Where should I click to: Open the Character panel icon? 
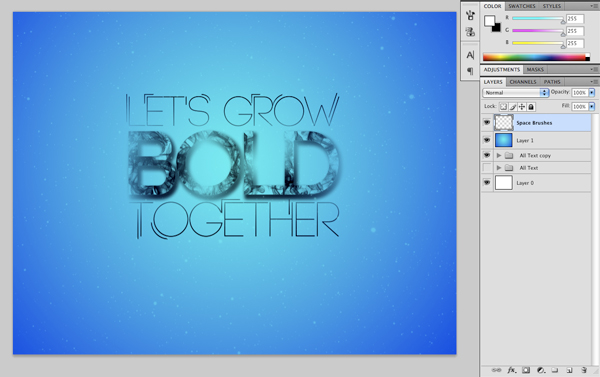tap(470, 55)
